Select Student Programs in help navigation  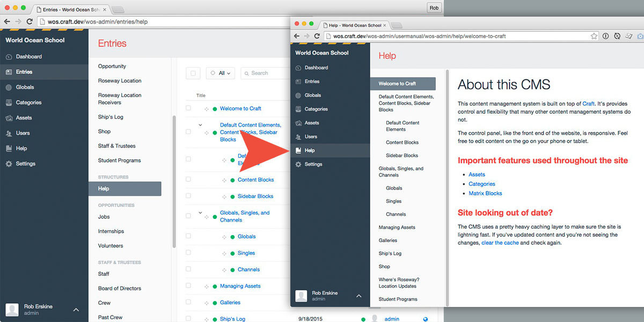coord(398,299)
